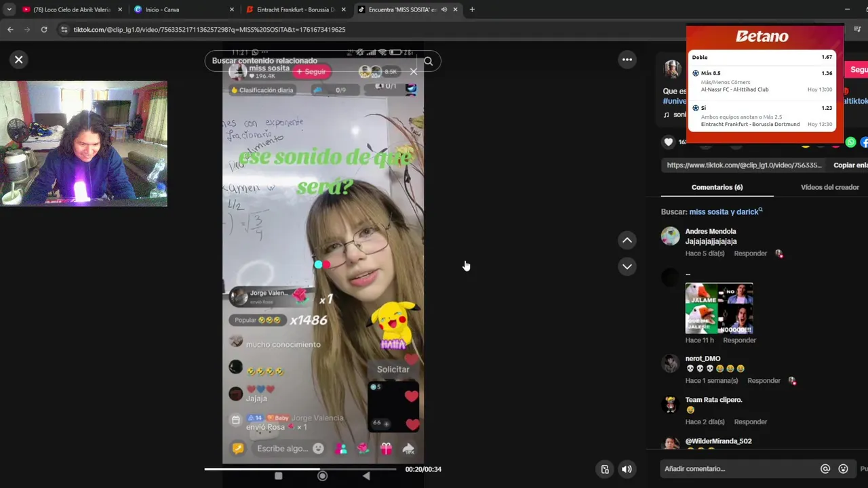Screen dimensions: 868x488
Task: Seek on the video progress bar
Action: [300, 469]
